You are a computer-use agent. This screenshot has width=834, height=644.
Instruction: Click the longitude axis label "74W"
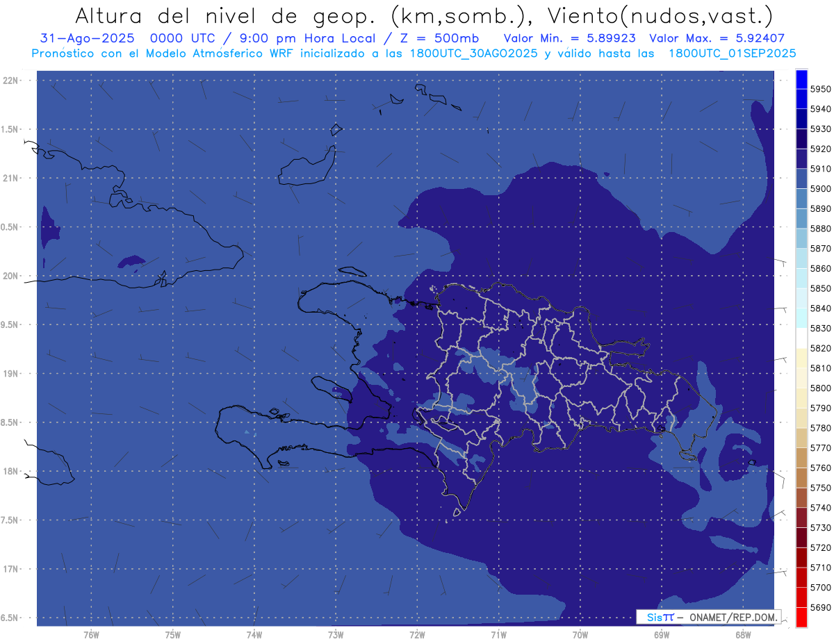(x=254, y=634)
